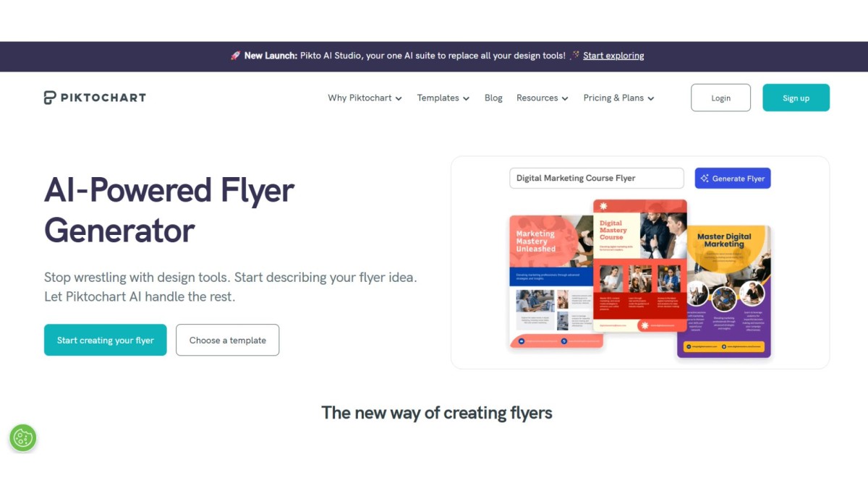868x488 pixels.
Task: Select Choose a template button
Action: [227, 340]
